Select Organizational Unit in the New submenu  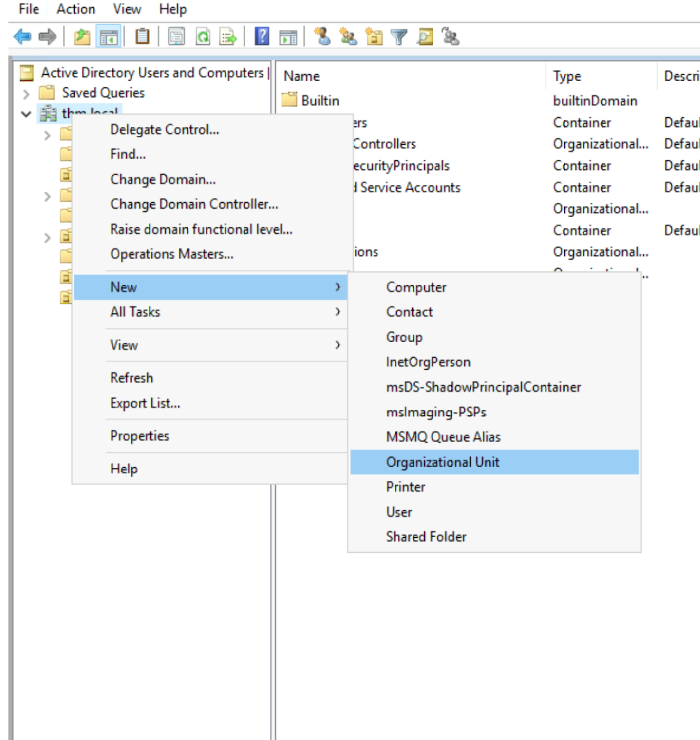pyautogui.click(x=494, y=462)
